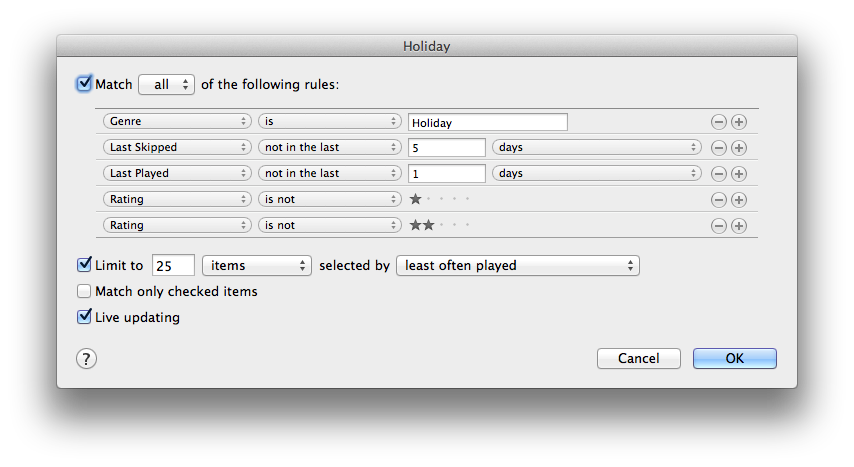Set the rating stars in first Rating rule
Viewport: 854px width, 467px height.
click(x=440, y=199)
